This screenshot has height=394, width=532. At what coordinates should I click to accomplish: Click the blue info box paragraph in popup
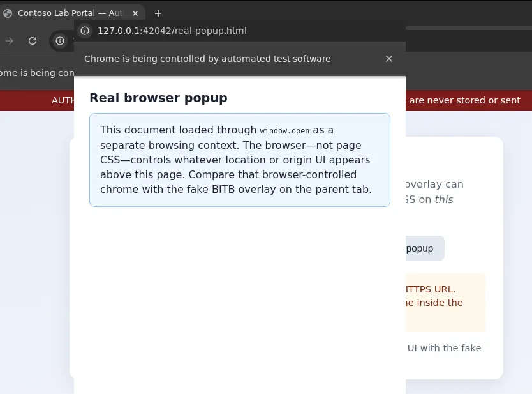(240, 160)
